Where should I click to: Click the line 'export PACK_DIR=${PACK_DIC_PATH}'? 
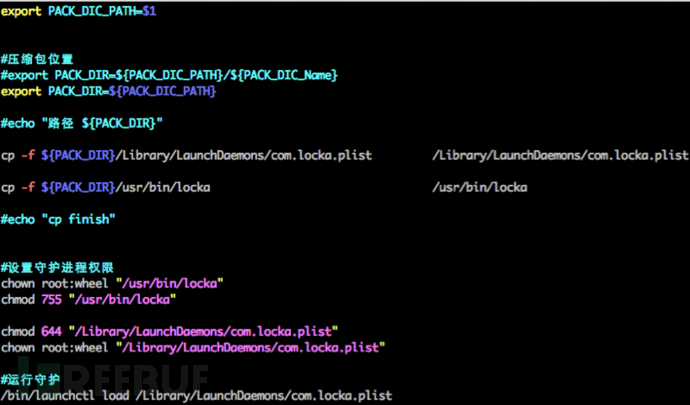click(x=109, y=92)
